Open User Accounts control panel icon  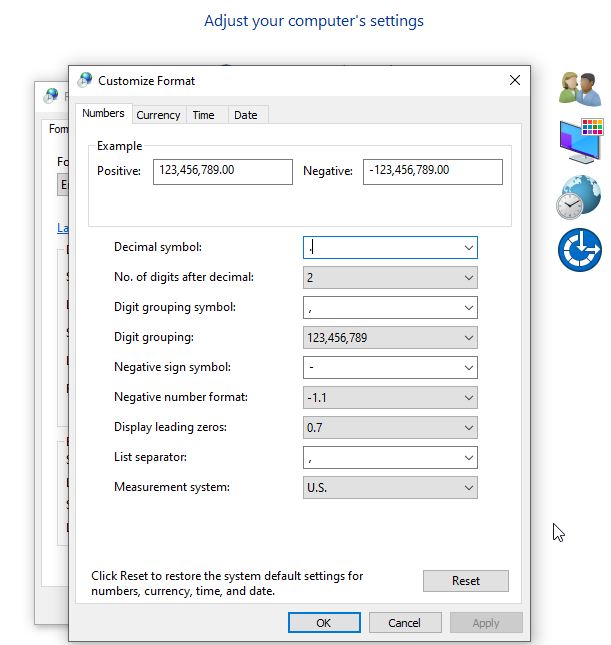(x=580, y=88)
